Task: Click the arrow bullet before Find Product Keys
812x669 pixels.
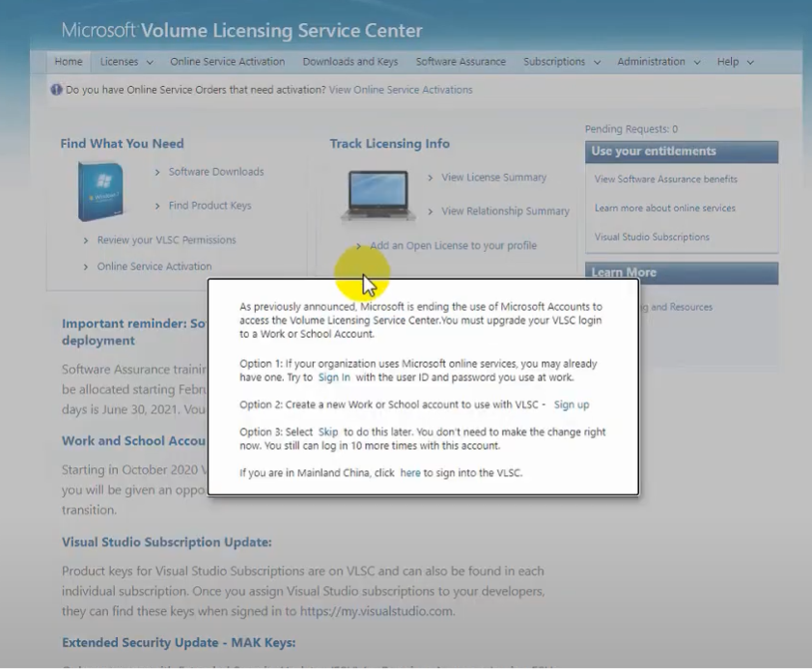Action: 157,206
